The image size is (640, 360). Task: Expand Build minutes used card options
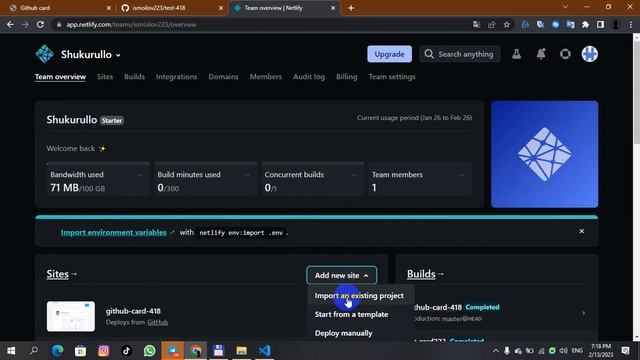pos(247,175)
